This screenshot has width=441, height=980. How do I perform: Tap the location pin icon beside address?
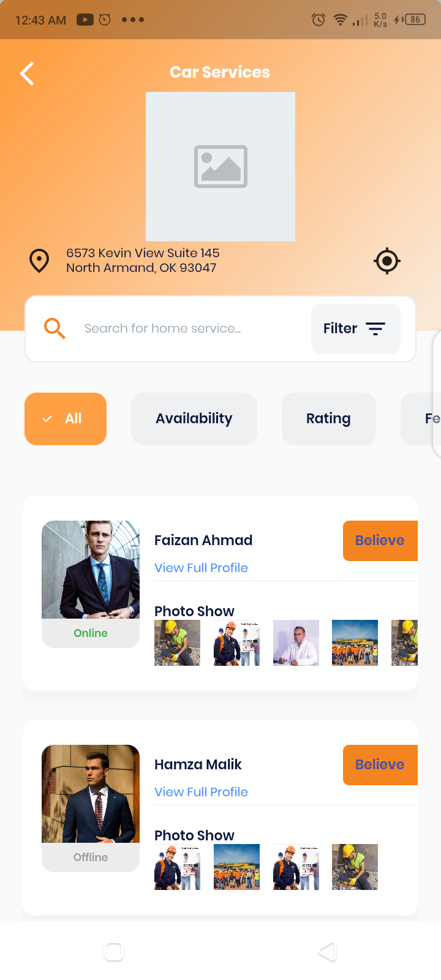(x=39, y=261)
